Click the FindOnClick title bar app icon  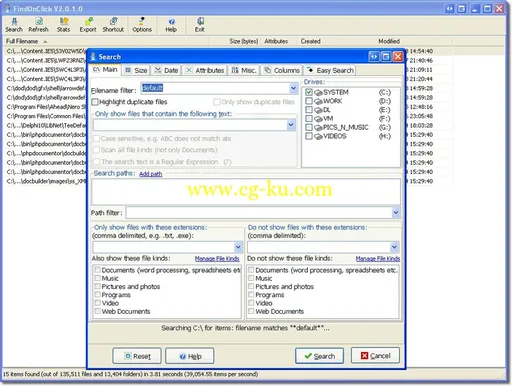pyautogui.click(x=8, y=8)
